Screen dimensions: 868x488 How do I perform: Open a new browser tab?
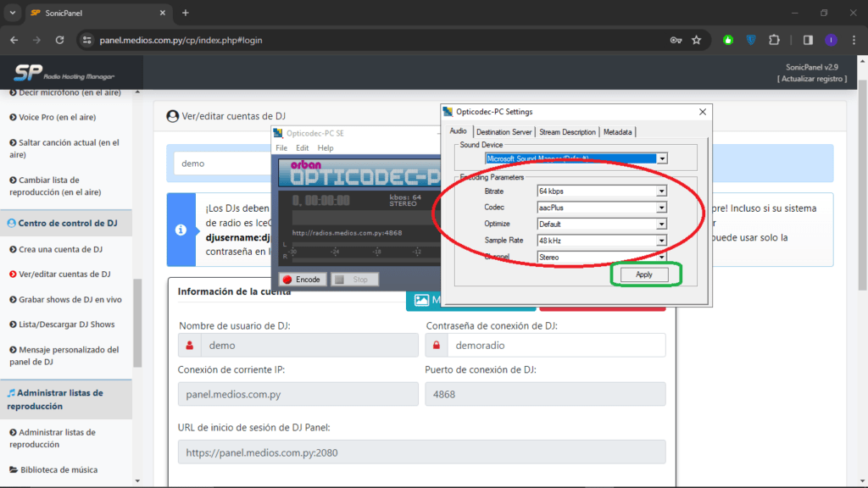pos(186,13)
